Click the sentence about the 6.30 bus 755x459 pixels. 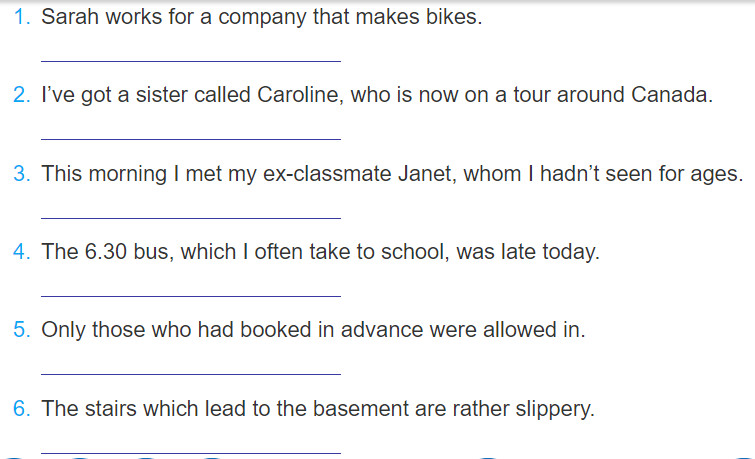pos(321,252)
